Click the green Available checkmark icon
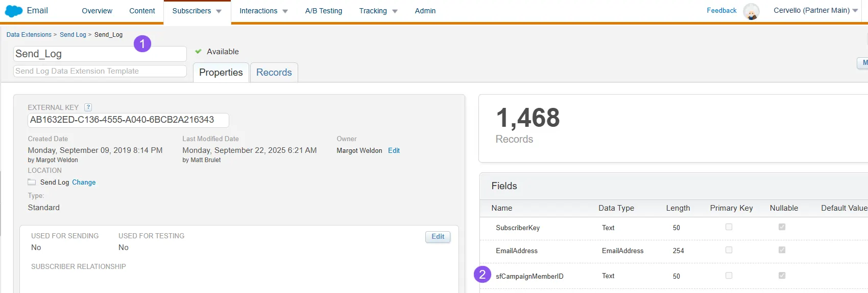The height and width of the screenshot is (293, 868). 199,52
